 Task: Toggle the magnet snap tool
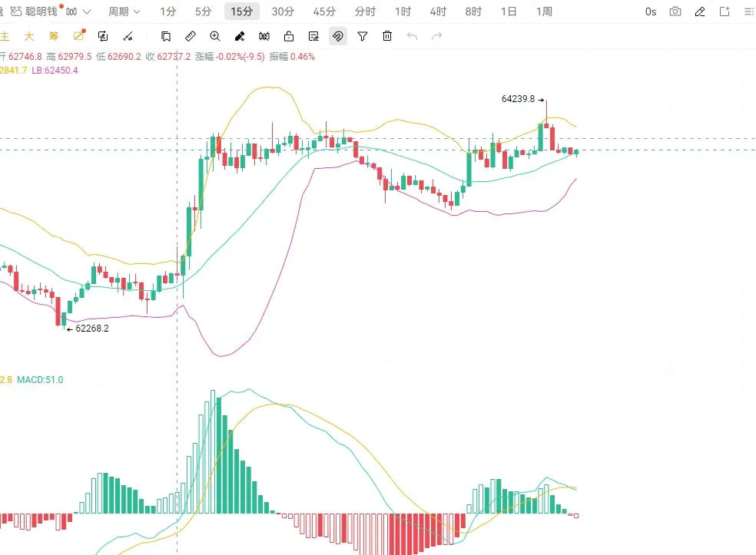pyautogui.click(x=338, y=36)
